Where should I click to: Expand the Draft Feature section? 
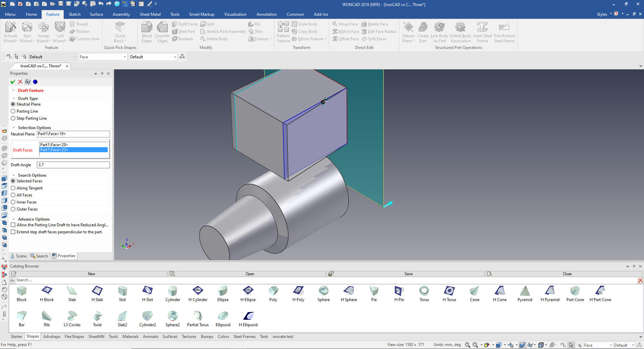click(14, 91)
